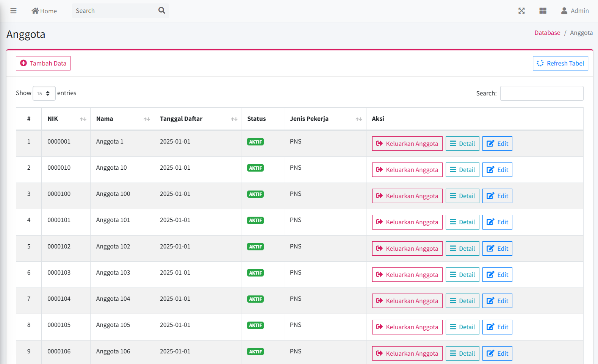View Detail for Anggota 100
The height and width of the screenshot is (364, 598).
462,196
